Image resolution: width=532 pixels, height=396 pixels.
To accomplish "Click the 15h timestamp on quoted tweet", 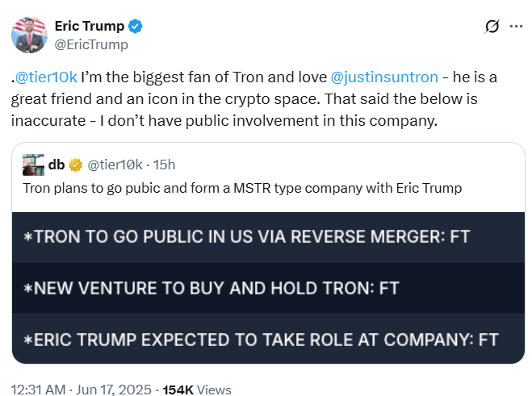I will tap(165, 165).
